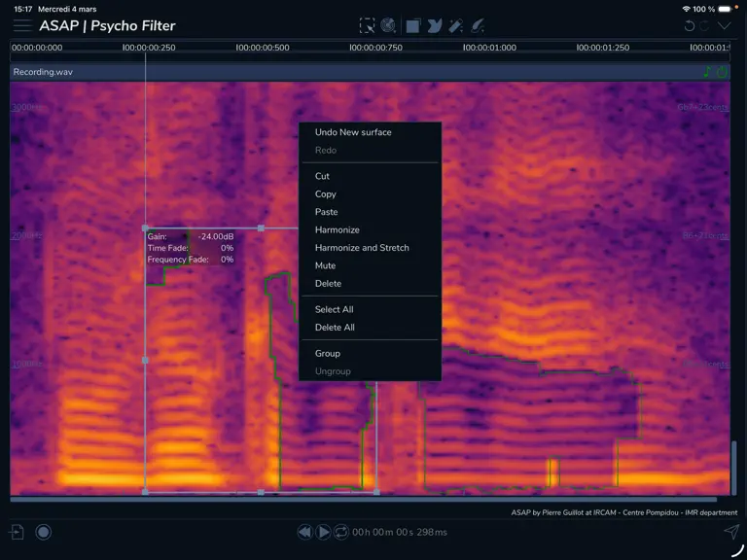Click the vertical scrollbar at spectrogram right edge
The width and height of the screenshot is (747, 560).
click(x=734, y=468)
